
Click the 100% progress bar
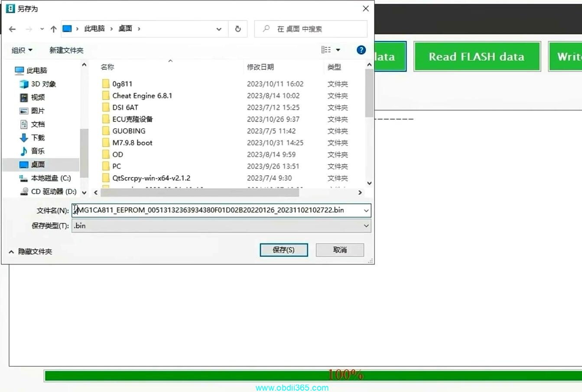(x=313, y=375)
